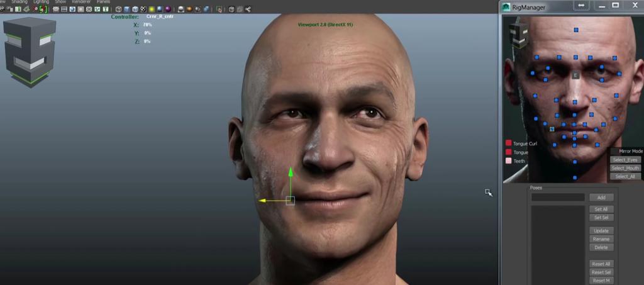The width and height of the screenshot is (644, 285).
Task: Toggle X-ray joints icon
Action: [248, 9]
